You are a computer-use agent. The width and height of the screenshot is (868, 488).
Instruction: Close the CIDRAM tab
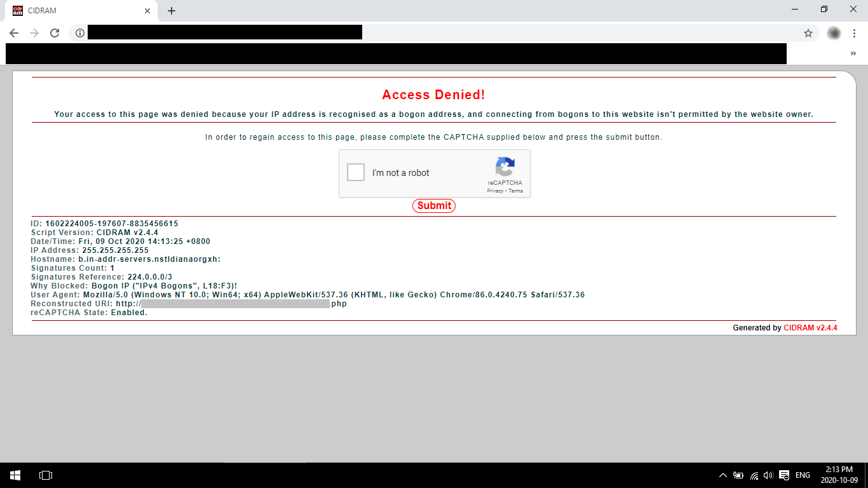[x=147, y=11]
